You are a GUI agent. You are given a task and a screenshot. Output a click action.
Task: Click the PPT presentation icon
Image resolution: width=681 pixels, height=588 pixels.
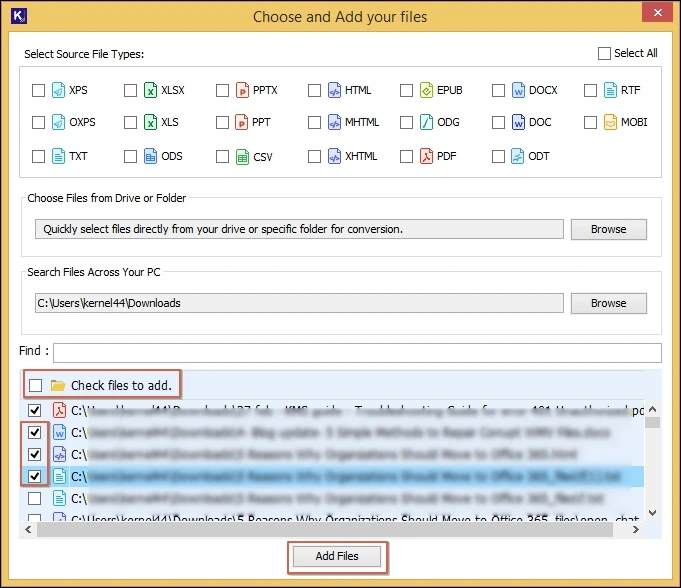[241, 122]
